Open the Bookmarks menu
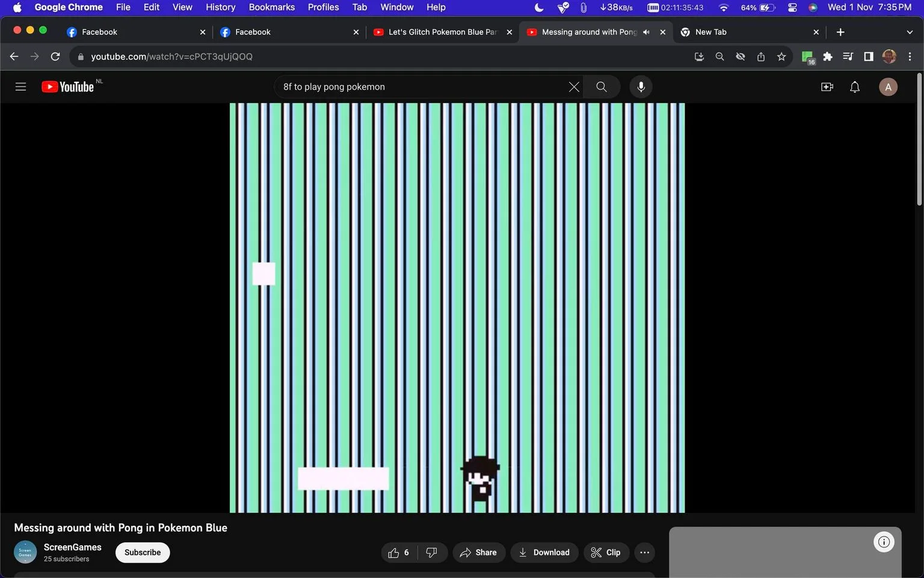The width and height of the screenshot is (924, 578). pyautogui.click(x=272, y=7)
